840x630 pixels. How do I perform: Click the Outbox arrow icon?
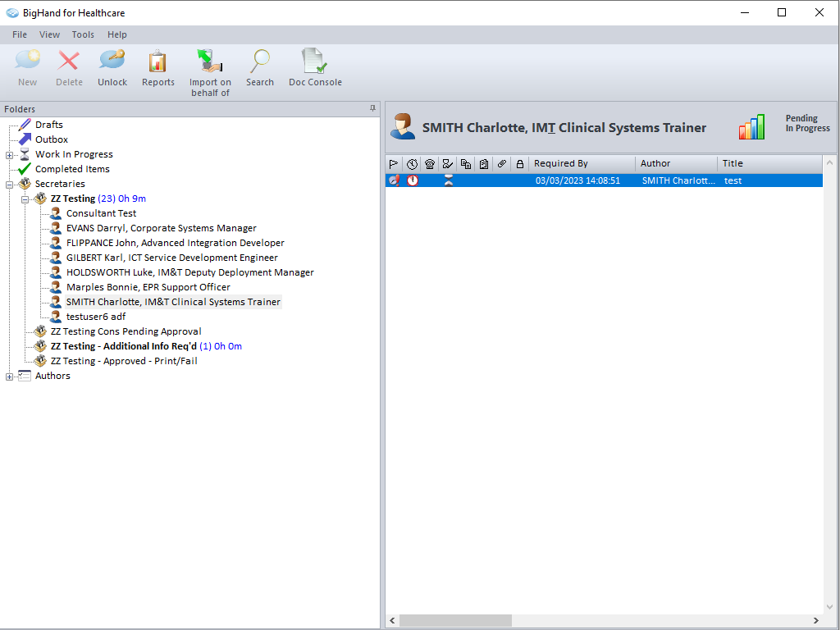[x=25, y=139]
